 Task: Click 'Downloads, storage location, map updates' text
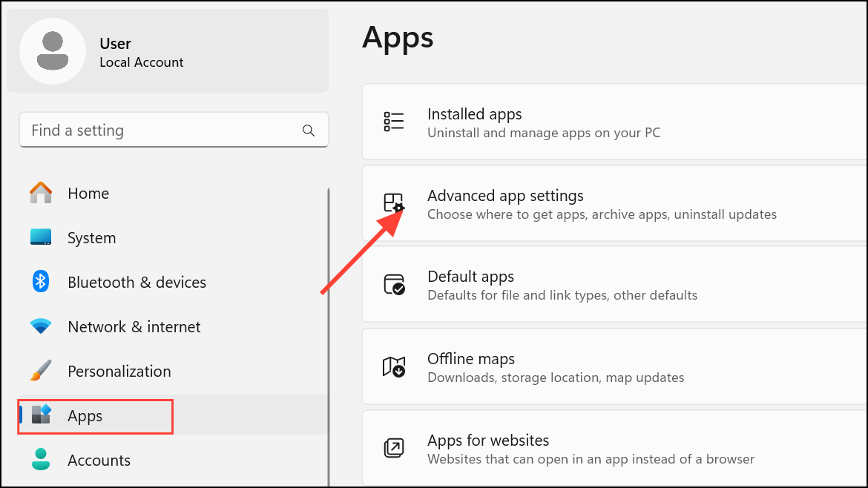click(556, 377)
